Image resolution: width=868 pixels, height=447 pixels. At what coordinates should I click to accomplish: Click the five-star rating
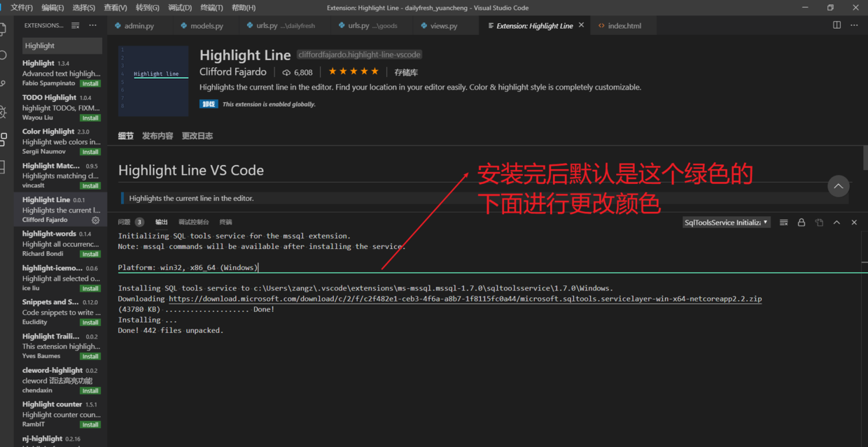click(x=353, y=71)
